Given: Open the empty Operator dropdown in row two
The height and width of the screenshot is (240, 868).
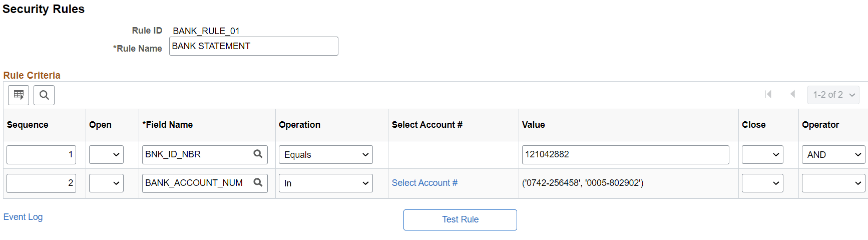Looking at the screenshot, I should pyautogui.click(x=833, y=183).
